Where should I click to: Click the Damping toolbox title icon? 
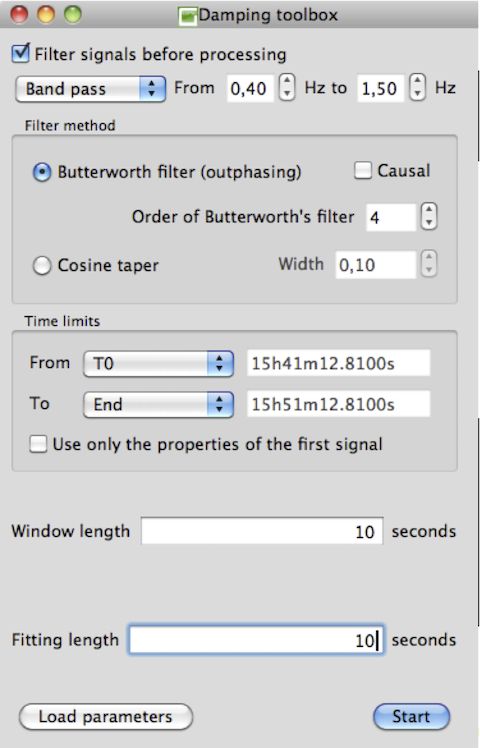pos(188,16)
